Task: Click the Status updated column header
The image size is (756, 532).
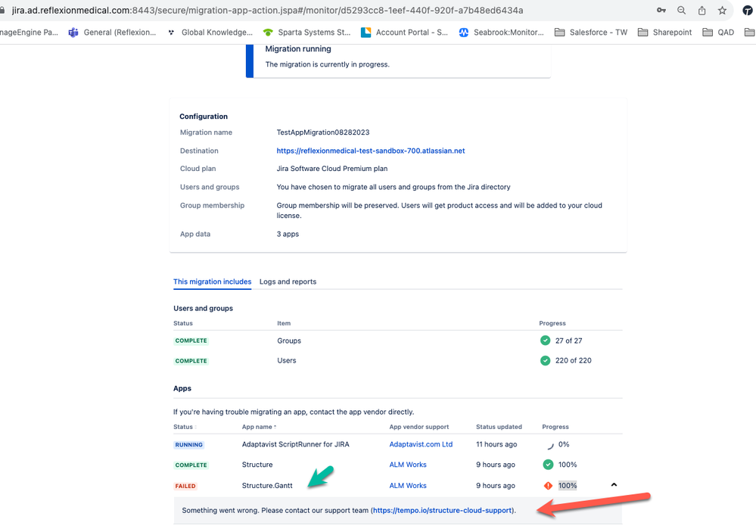Action: click(x=499, y=427)
